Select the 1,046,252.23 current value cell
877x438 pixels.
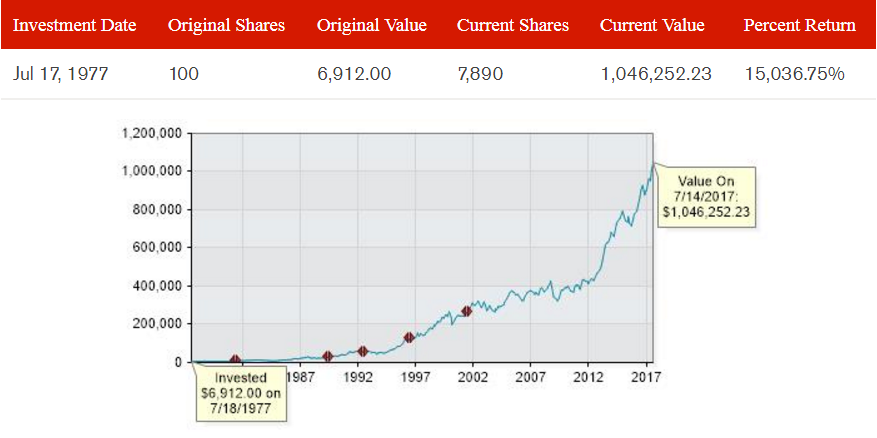point(656,74)
